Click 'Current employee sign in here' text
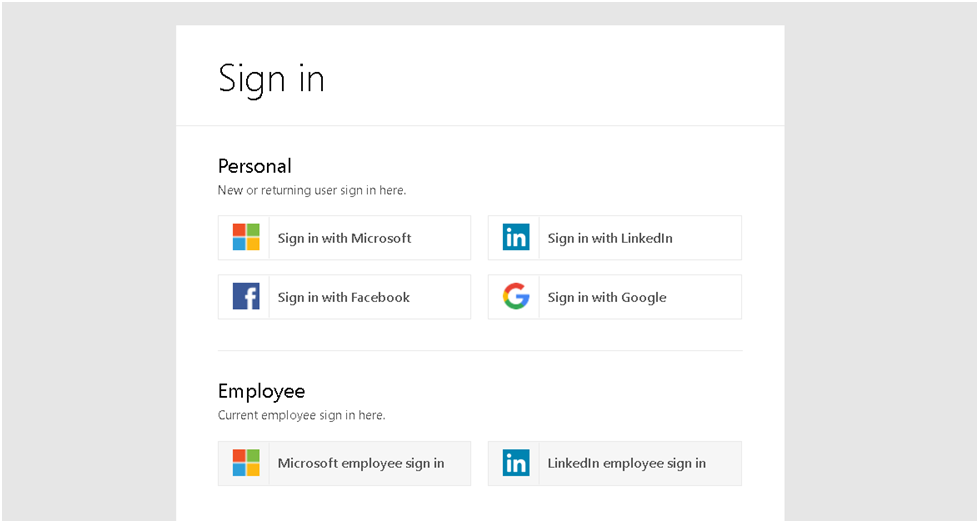 click(302, 415)
